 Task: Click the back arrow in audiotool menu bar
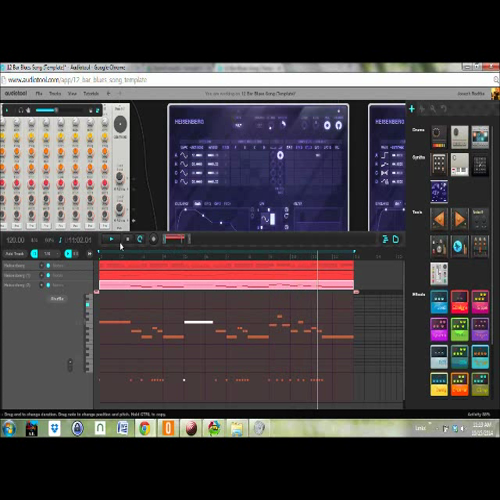(x=109, y=94)
